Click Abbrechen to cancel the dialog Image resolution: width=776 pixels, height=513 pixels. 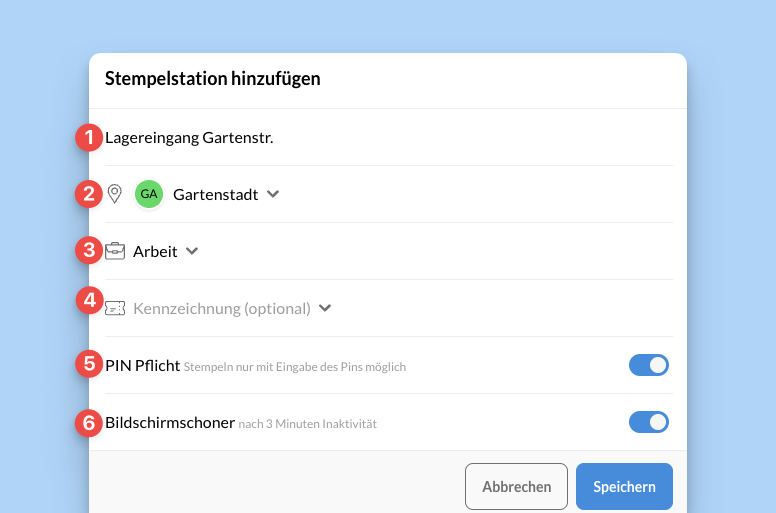[x=516, y=486]
